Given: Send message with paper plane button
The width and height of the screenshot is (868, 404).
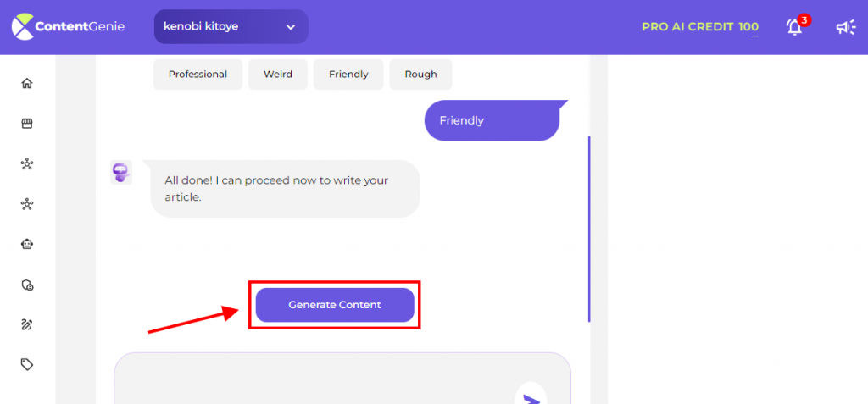Looking at the screenshot, I should coord(531,396).
